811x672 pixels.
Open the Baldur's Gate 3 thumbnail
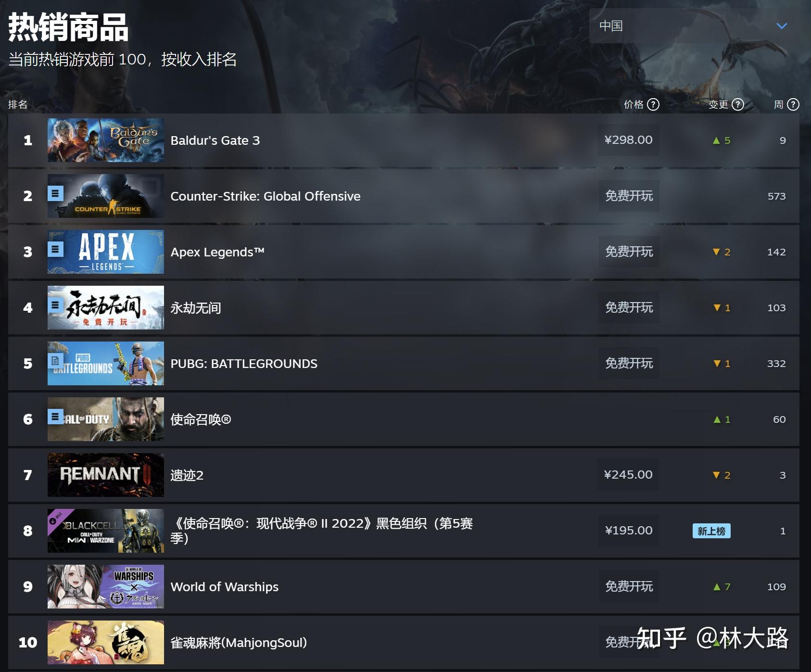(x=106, y=140)
